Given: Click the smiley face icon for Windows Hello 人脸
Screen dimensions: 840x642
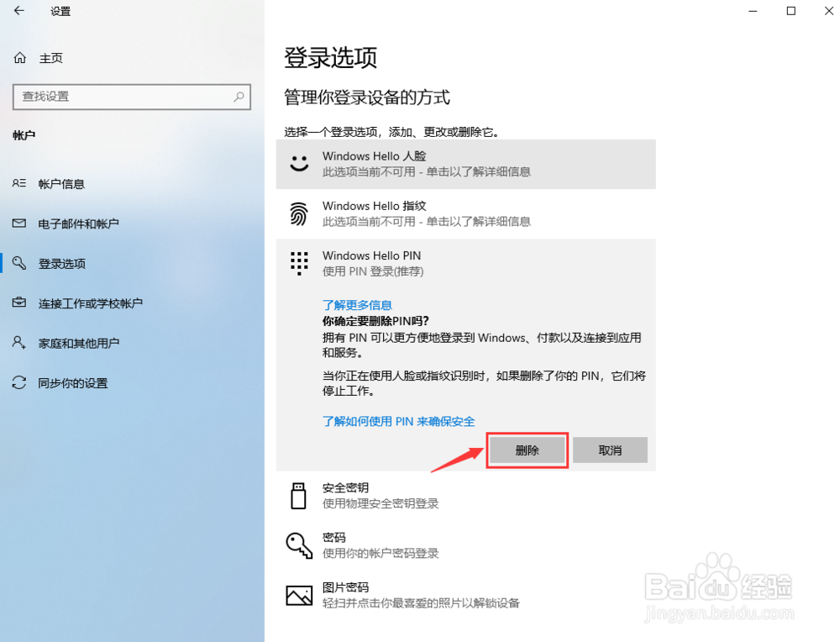Looking at the screenshot, I should pos(299,164).
